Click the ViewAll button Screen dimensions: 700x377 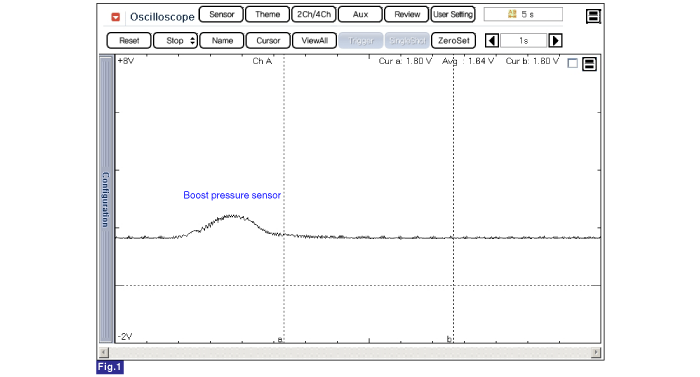pos(314,41)
